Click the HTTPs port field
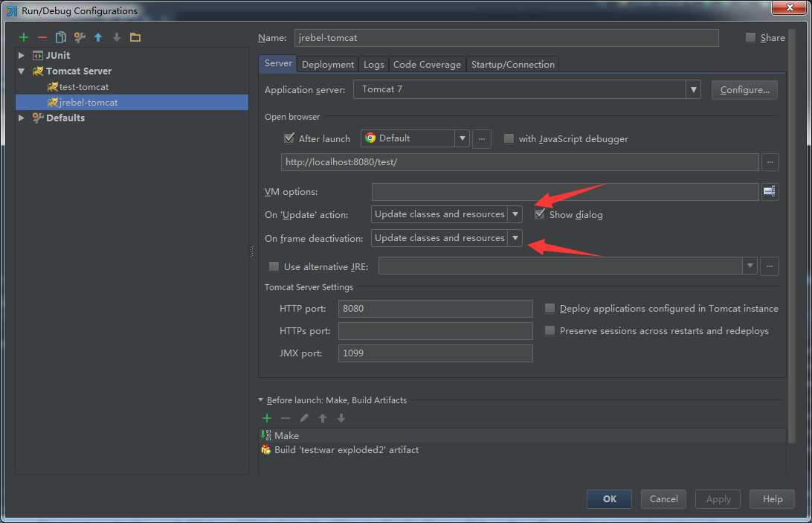The height and width of the screenshot is (523, 812). 435,331
